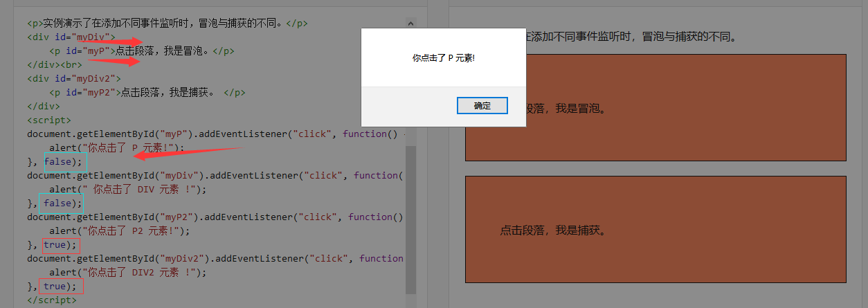Click the code line <p>实例演示了在添加不同事件监听时
Image resolution: width=868 pixels, height=308 pixels.
(168, 23)
